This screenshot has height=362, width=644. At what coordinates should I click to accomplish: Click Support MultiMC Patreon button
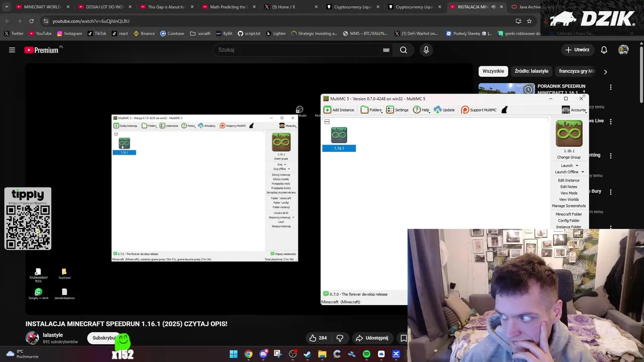(x=479, y=110)
